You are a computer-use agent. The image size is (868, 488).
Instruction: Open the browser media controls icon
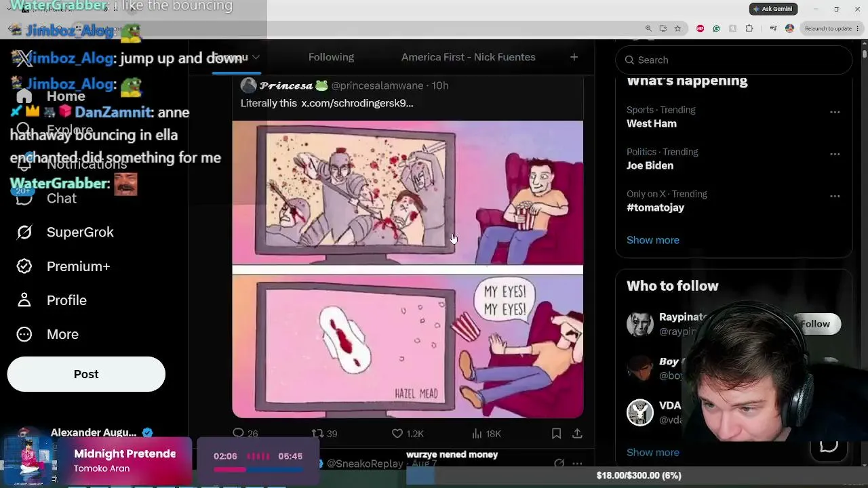point(773,28)
